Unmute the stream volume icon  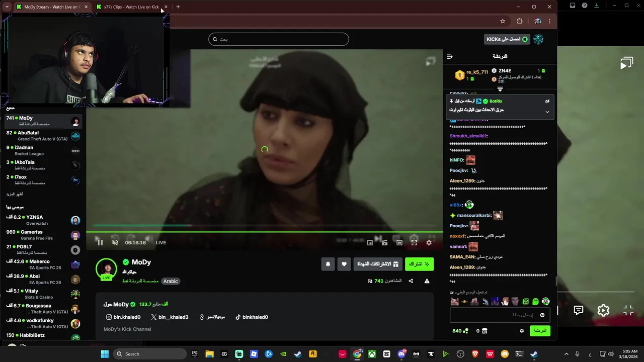click(115, 242)
